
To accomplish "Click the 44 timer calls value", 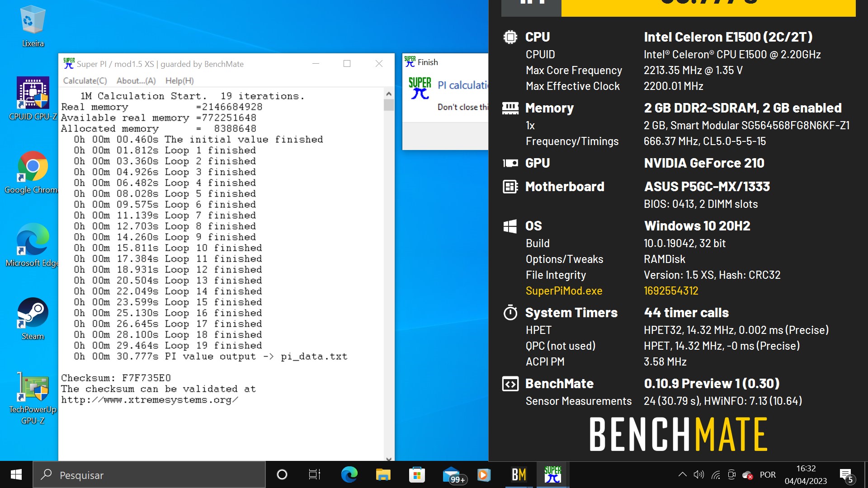I will pyautogui.click(x=686, y=313).
